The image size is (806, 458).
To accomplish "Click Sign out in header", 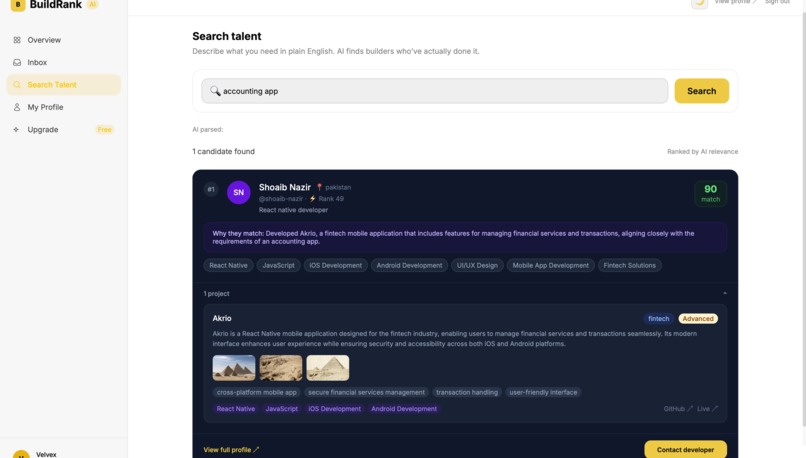I will point(777,2).
